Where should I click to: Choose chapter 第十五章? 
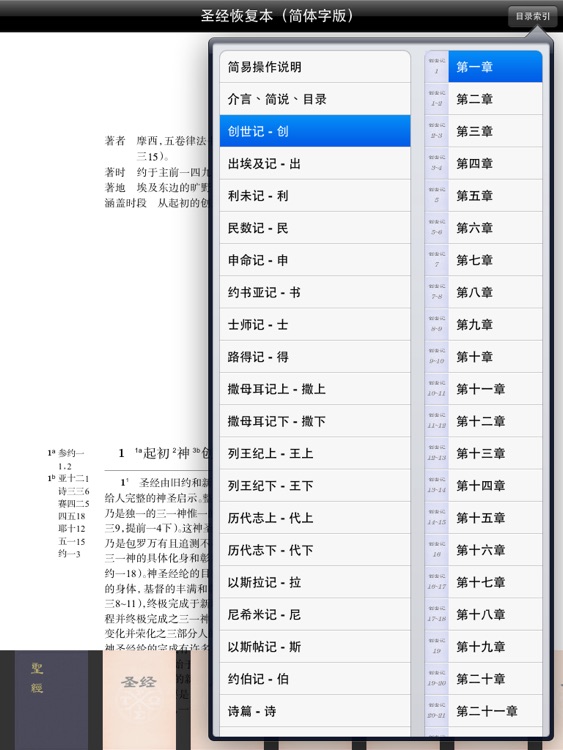pos(495,518)
